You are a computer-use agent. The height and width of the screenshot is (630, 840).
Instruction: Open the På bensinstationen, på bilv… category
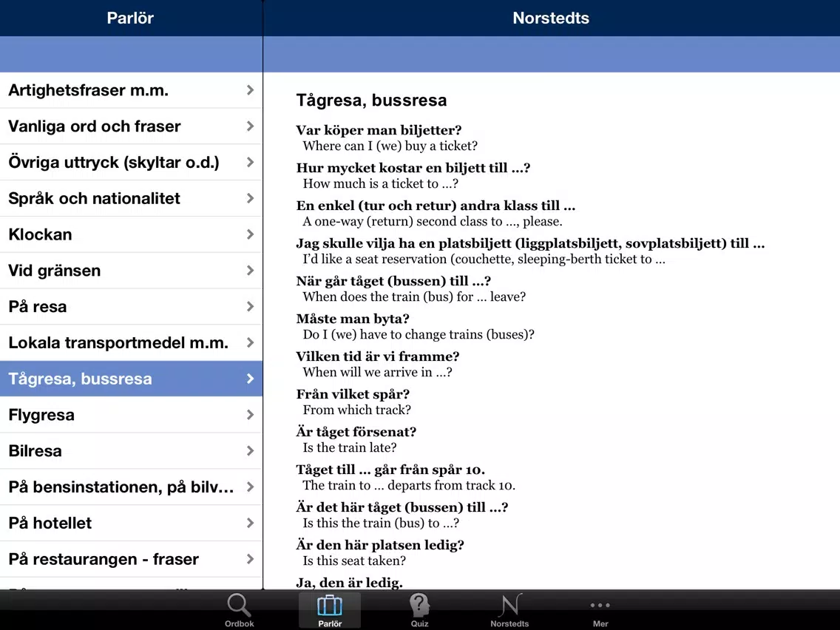click(x=132, y=487)
